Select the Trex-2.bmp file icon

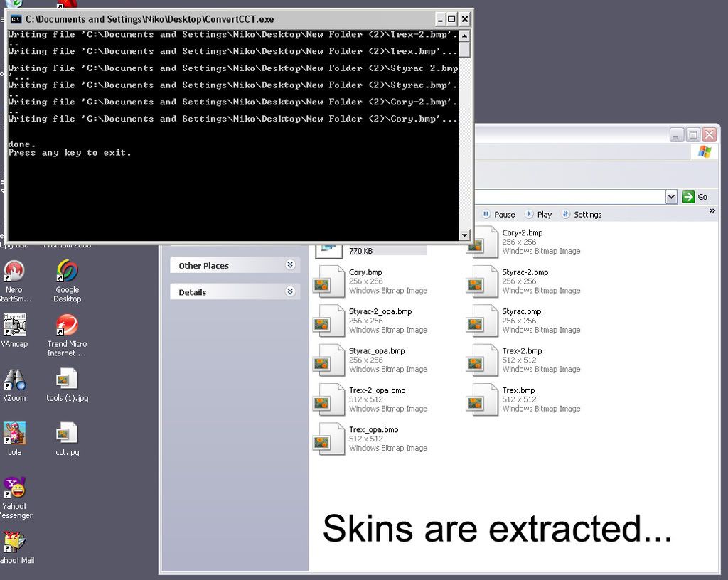(x=483, y=360)
